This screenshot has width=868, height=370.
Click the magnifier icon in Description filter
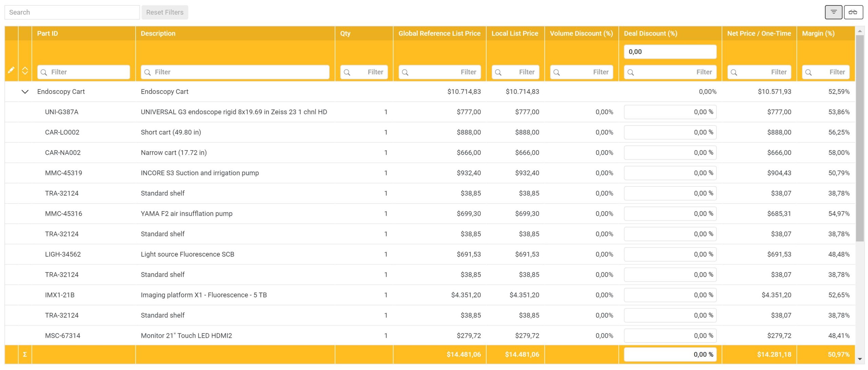coord(147,72)
